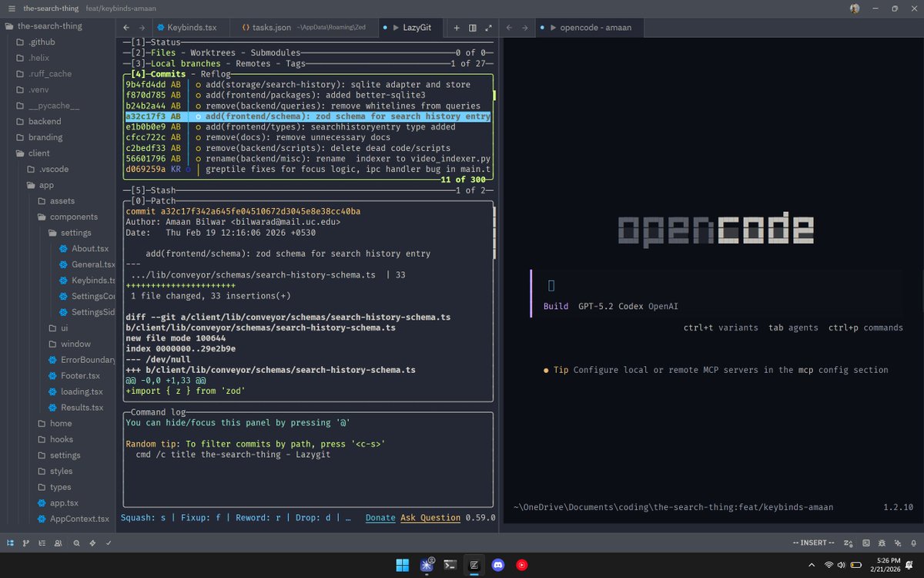Image resolution: width=924 pixels, height=578 pixels.
Task: Click the Zed edit prediction icon
Action: pyautogui.click(x=848, y=543)
